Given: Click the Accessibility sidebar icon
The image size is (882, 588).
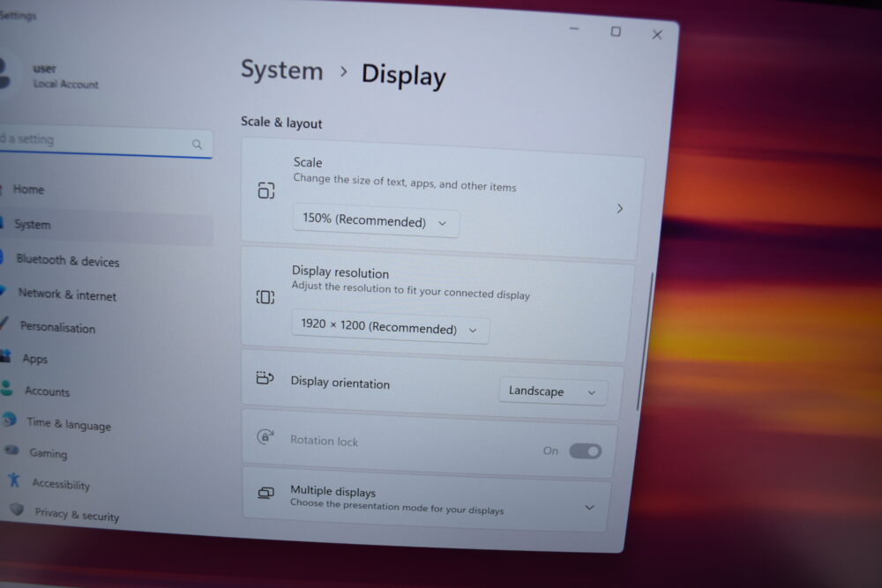Looking at the screenshot, I should point(14,480).
